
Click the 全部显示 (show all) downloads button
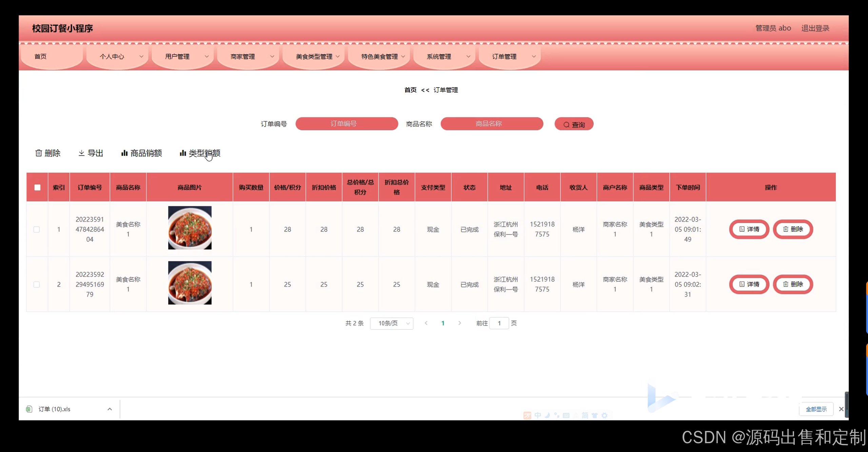coord(816,409)
